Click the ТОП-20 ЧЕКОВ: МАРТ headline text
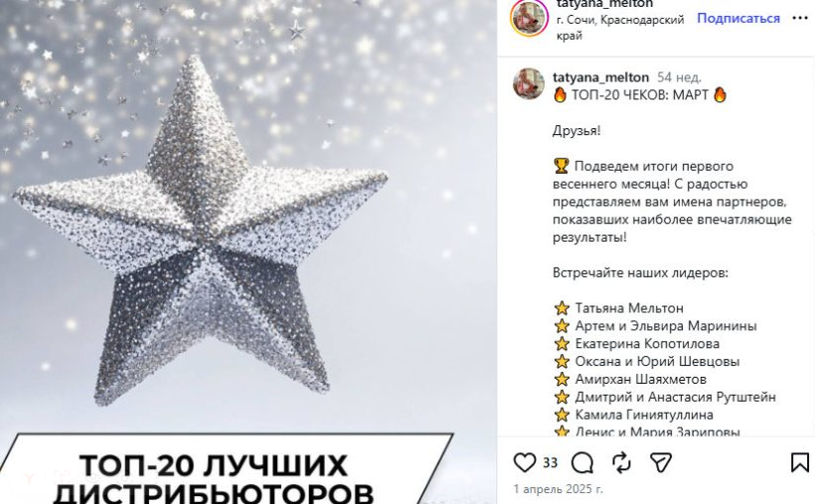The height and width of the screenshot is (504, 815). coord(640,94)
